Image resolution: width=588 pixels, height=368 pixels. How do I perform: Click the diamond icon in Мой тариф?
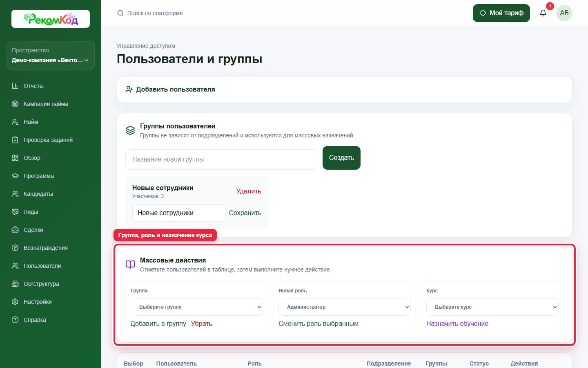[x=483, y=13]
